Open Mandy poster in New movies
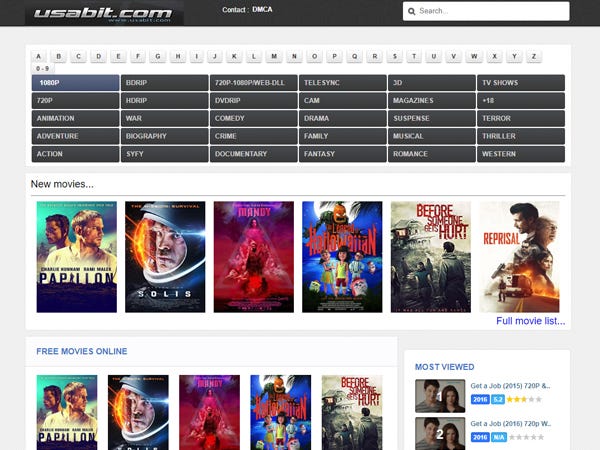Screen dimensions: 600x450 (x=254, y=257)
